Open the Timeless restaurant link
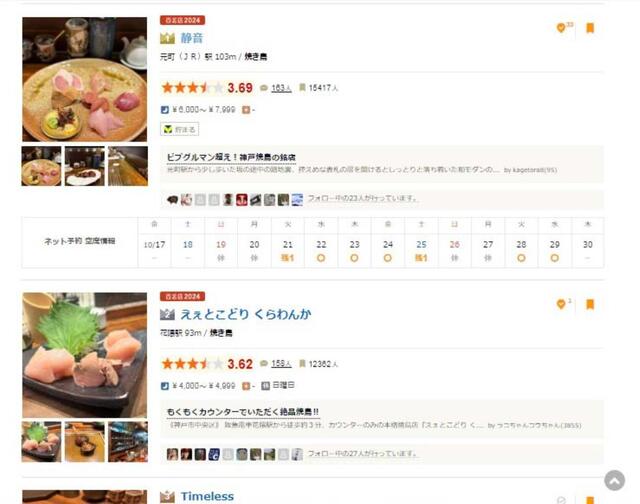The width and height of the screenshot is (640, 504). pos(207,496)
